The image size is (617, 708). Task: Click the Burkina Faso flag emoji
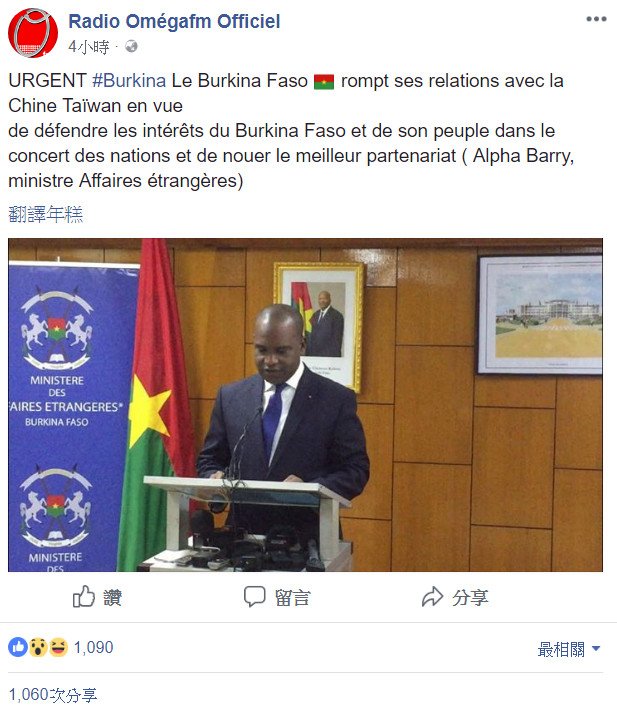[x=324, y=82]
